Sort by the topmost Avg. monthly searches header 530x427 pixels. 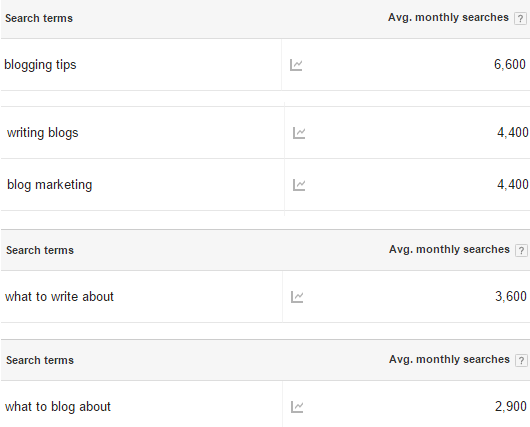[448, 17]
